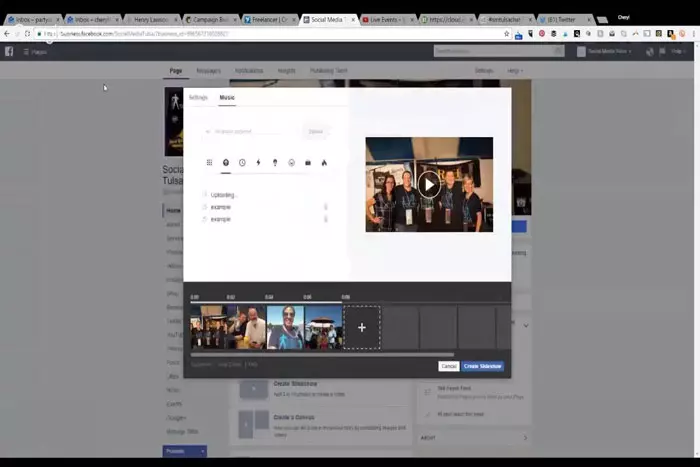Image resolution: width=700 pixels, height=467 pixels.
Task: Open the Help dropdown in top bar
Action: (x=678, y=51)
